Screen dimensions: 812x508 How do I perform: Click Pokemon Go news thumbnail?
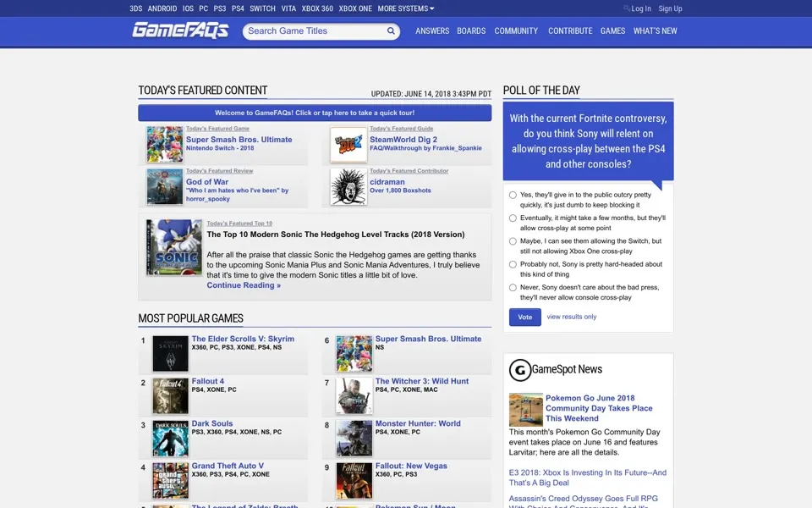pyautogui.click(x=525, y=410)
